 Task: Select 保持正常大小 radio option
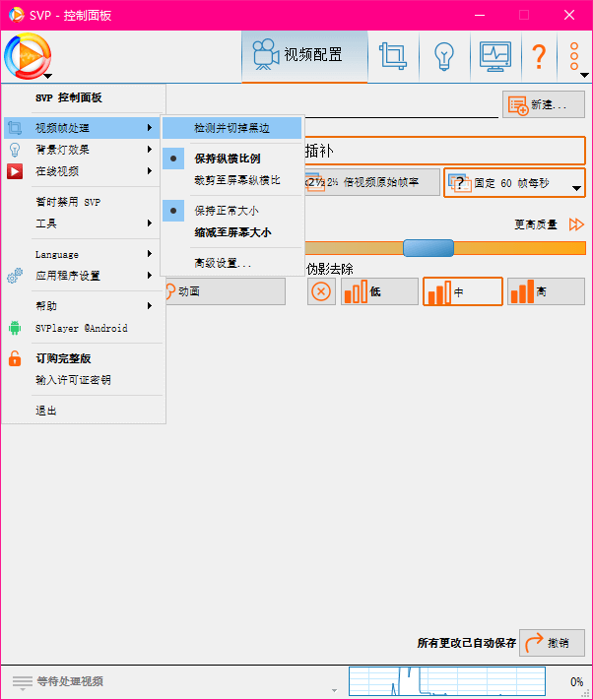pos(227,211)
